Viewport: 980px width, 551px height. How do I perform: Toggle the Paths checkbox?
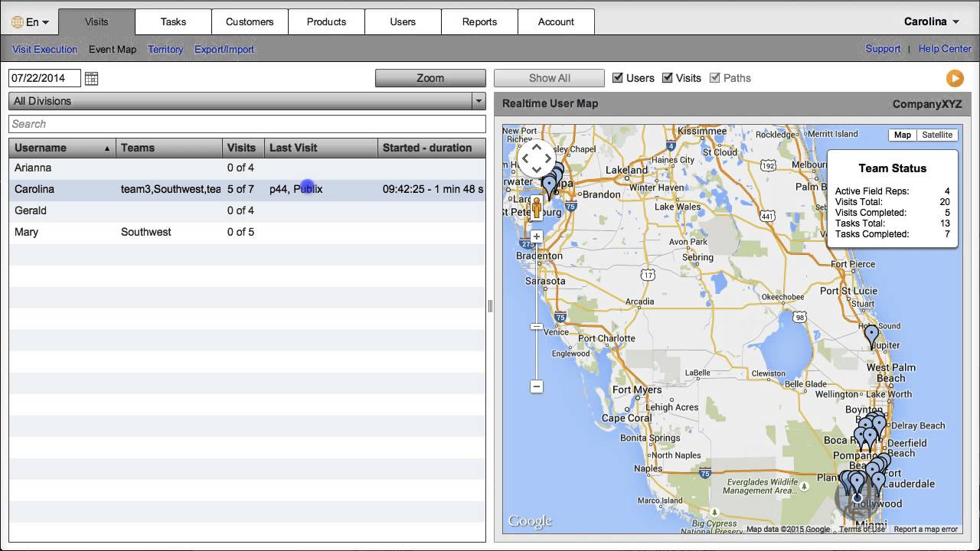click(x=715, y=78)
